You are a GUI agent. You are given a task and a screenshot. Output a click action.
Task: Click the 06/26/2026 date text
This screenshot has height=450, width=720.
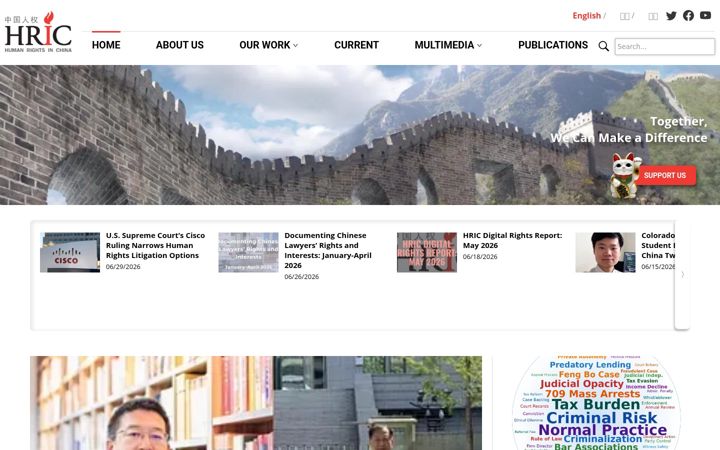(x=302, y=277)
